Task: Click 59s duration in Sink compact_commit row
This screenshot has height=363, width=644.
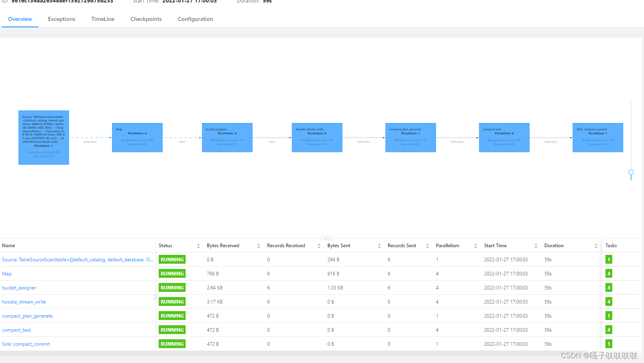Action: coord(548,344)
